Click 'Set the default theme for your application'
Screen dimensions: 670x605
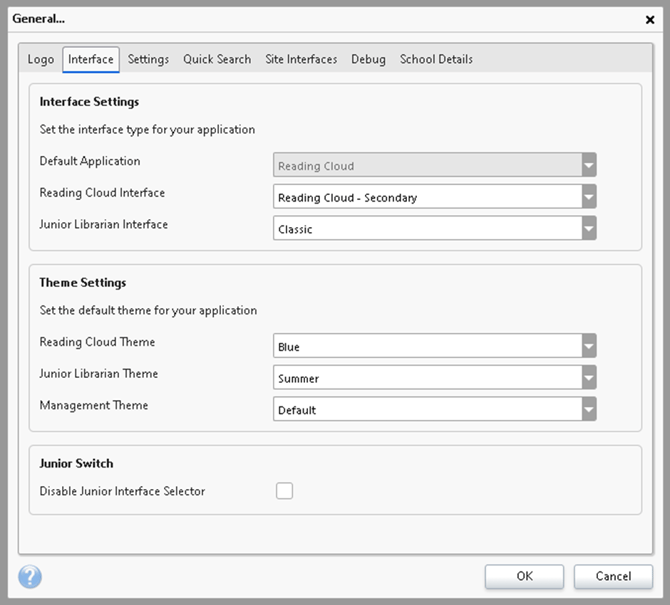tap(148, 310)
